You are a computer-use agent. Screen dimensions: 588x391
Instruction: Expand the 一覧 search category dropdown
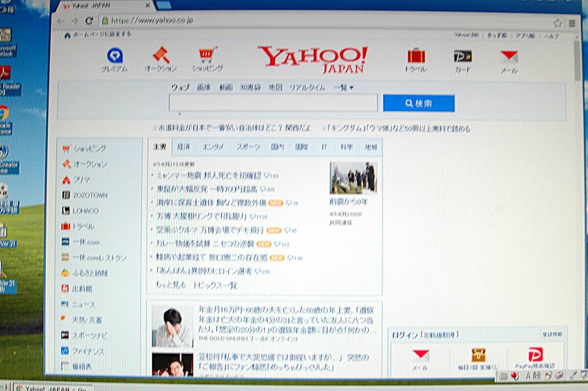(343, 88)
